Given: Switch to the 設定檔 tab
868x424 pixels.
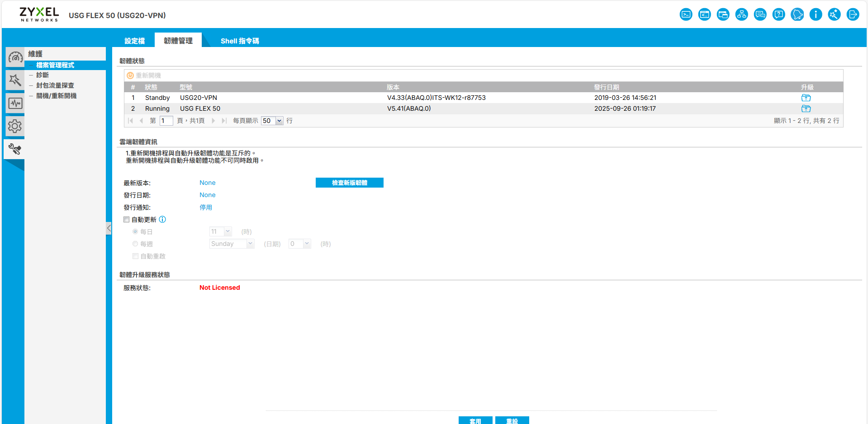Looking at the screenshot, I should (x=134, y=41).
